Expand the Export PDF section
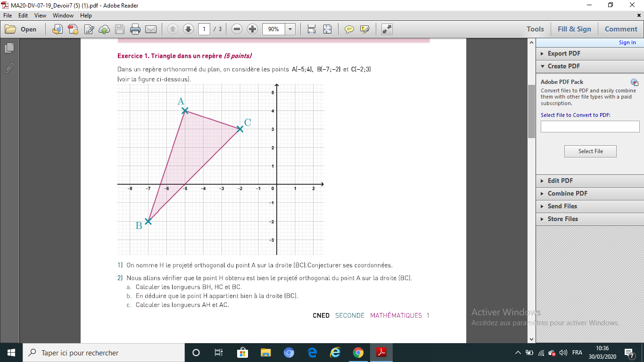The height and width of the screenshot is (362, 644). 564,53
